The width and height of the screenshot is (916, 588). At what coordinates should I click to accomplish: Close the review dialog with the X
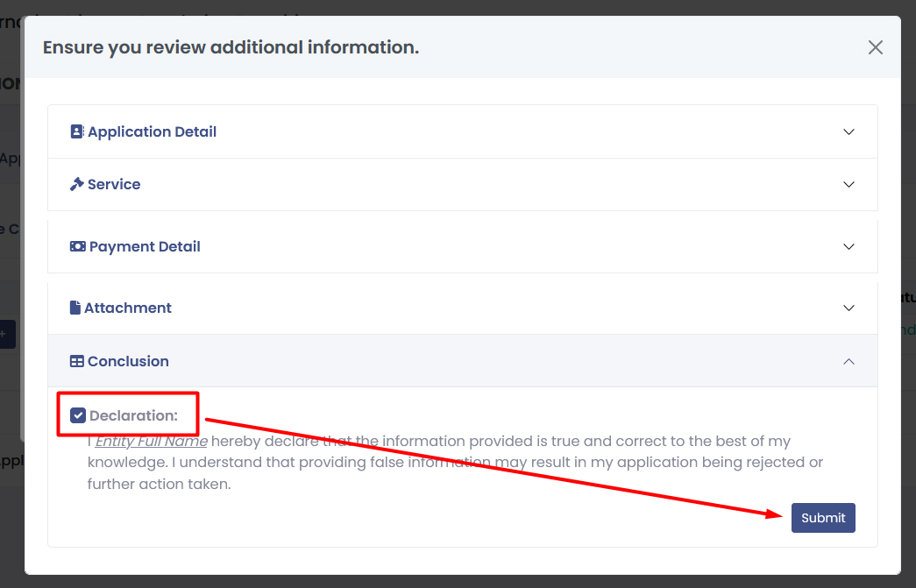[x=875, y=47]
